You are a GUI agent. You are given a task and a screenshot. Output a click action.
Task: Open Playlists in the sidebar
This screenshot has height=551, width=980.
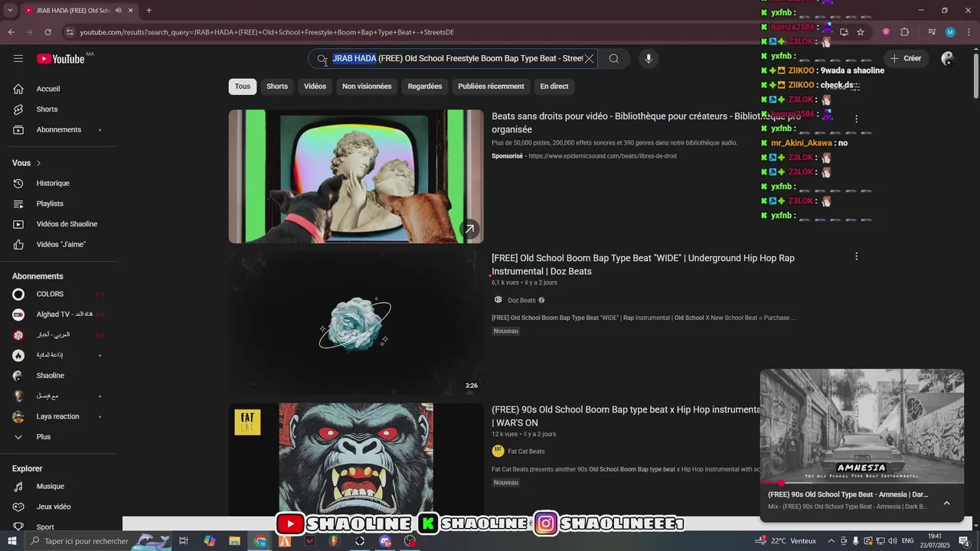tap(59, 204)
